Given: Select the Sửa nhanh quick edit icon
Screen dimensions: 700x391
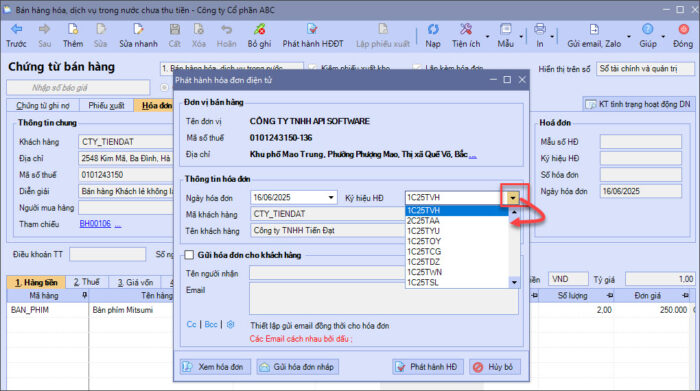Looking at the screenshot, I should (x=138, y=29).
